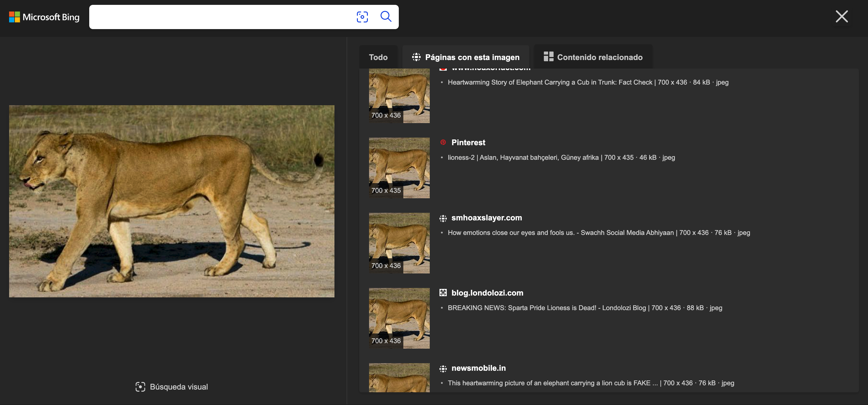Click the Pinterest 700 x 435 thumbnail

pos(399,168)
